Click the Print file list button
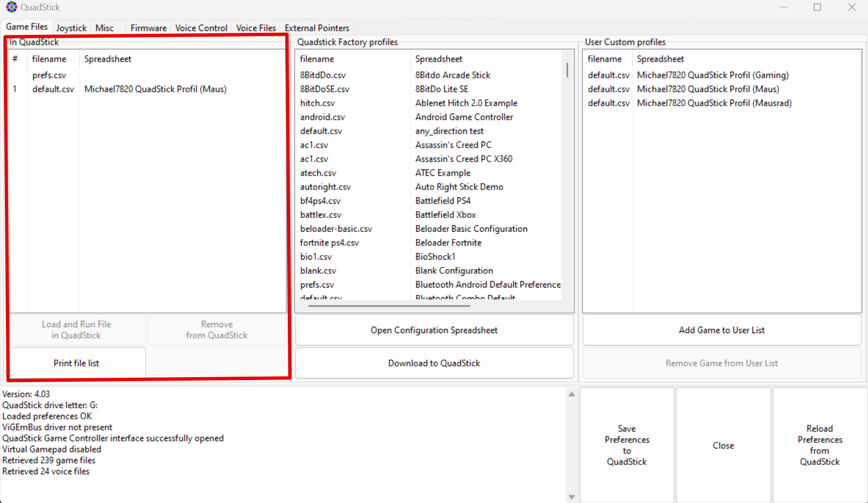The image size is (868, 503). (76, 363)
